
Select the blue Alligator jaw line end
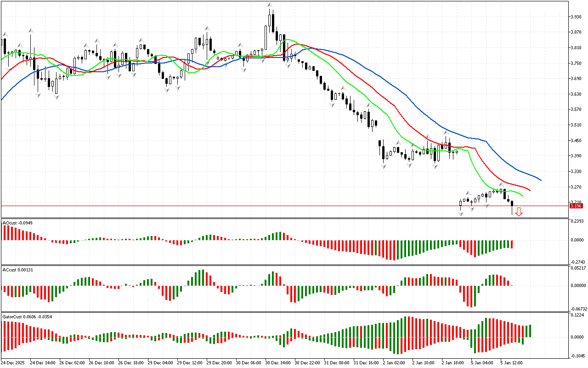click(x=541, y=180)
